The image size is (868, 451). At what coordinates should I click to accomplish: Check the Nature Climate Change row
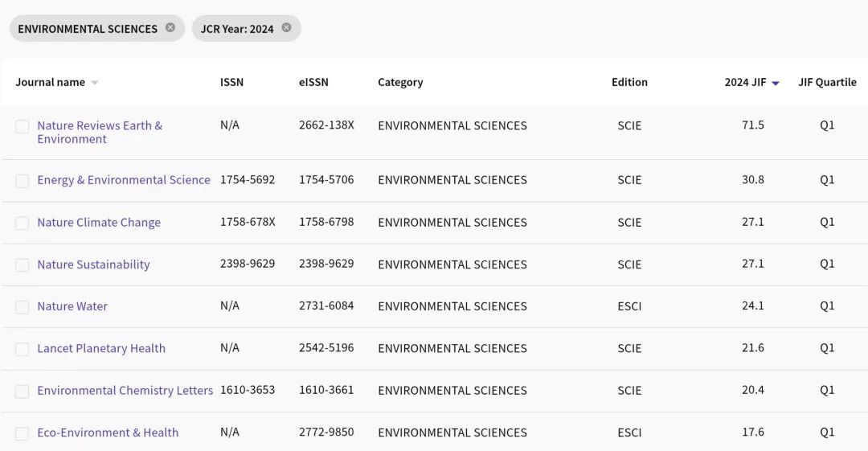click(23, 223)
